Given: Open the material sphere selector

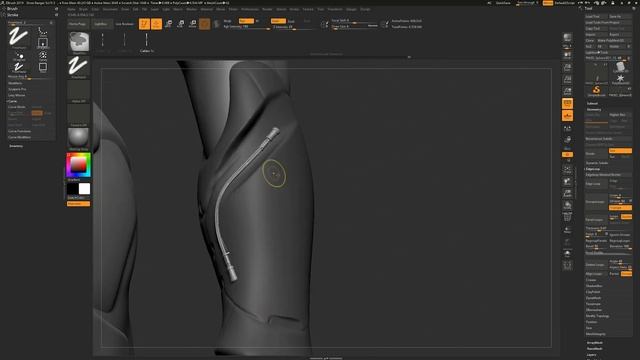Looking at the screenshot, I should 79,139.
